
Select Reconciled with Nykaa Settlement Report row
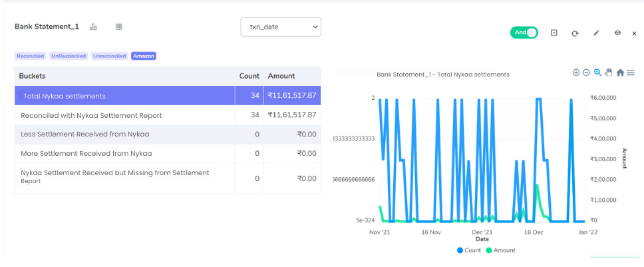click(168, 115)
